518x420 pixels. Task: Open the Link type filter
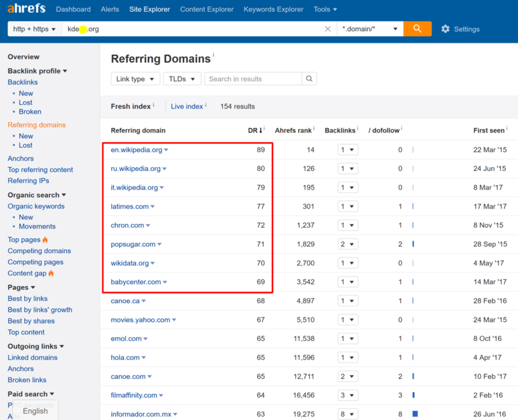pos(136,79)
